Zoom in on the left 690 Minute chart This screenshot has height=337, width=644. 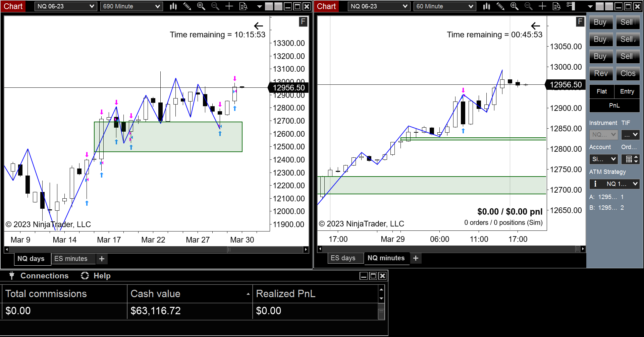coord(201,6)
